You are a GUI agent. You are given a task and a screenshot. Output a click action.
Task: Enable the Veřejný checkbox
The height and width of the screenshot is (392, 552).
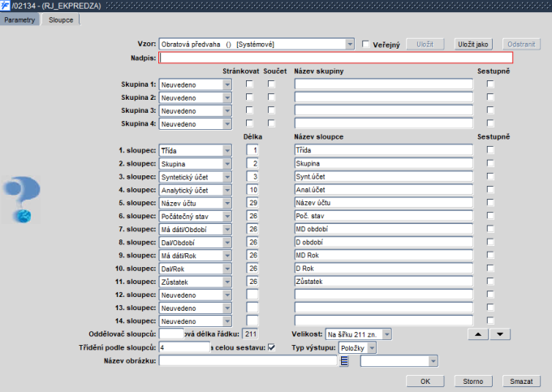366,44
